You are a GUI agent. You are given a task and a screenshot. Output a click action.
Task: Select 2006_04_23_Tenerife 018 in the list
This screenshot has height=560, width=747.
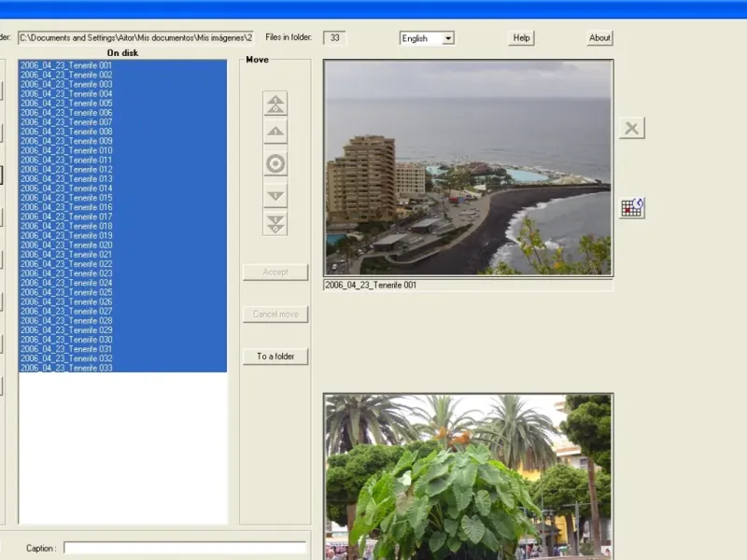pos(122,226)
